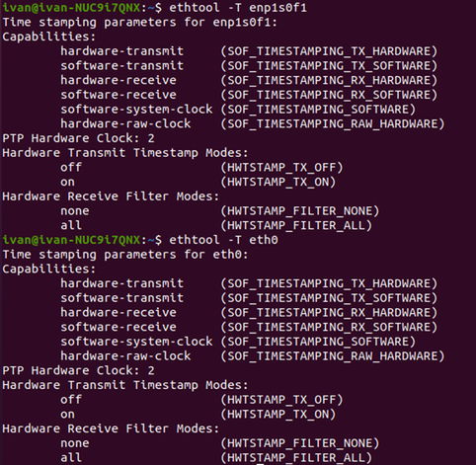476x465 pixels.
Task: Click HWTSTAMP_TX_OFF in the enp1s0f1 output
Action: [281, 167]
